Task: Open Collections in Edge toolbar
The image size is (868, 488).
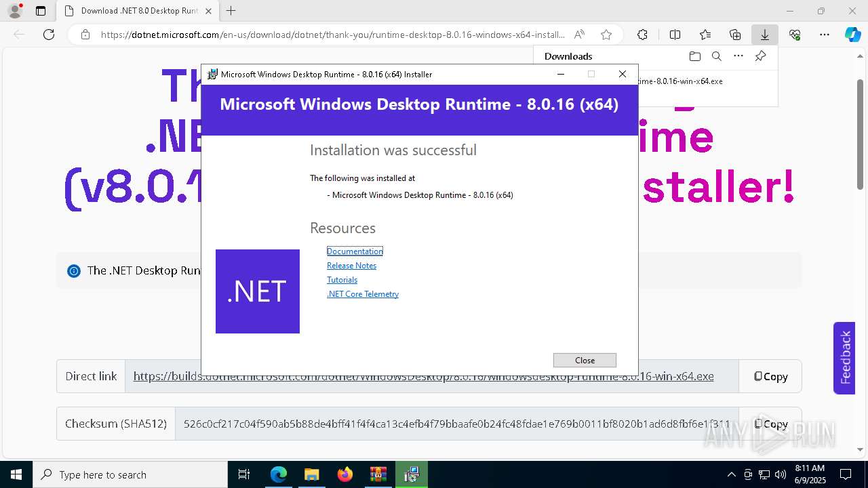Action: coord(735,35)
